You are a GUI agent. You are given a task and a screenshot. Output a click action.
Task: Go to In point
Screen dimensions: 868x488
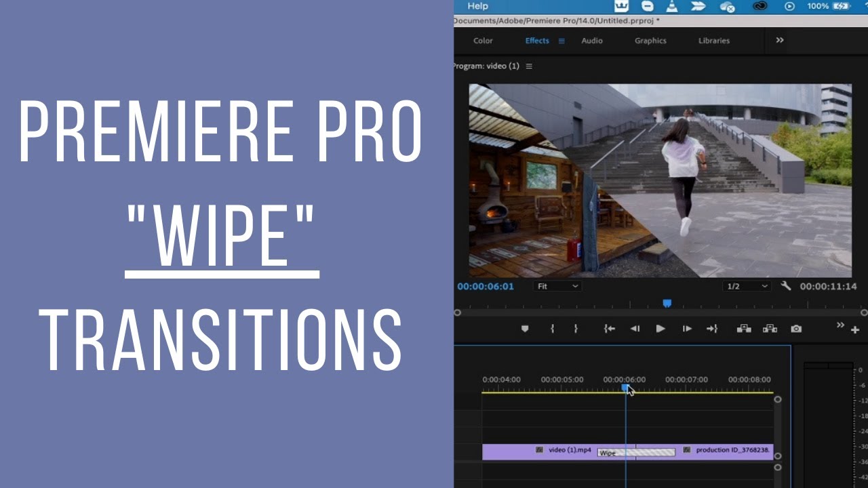(x=610, y=329)
